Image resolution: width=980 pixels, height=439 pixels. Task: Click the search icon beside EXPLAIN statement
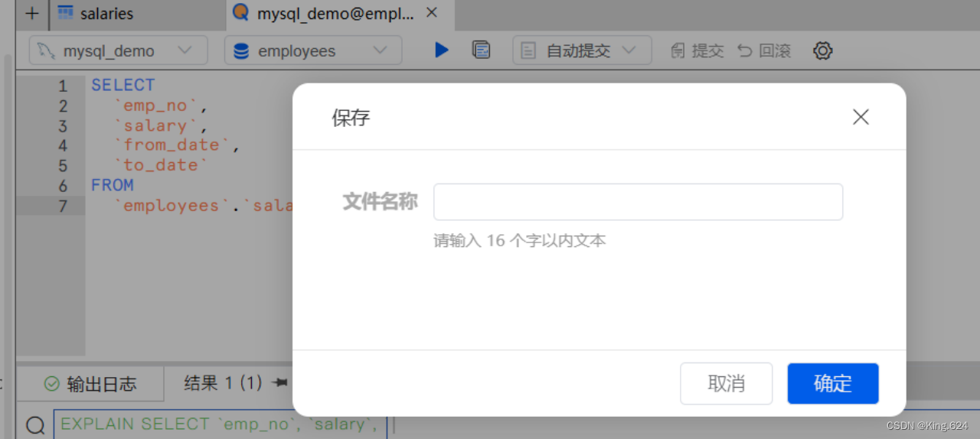point(34,425)
